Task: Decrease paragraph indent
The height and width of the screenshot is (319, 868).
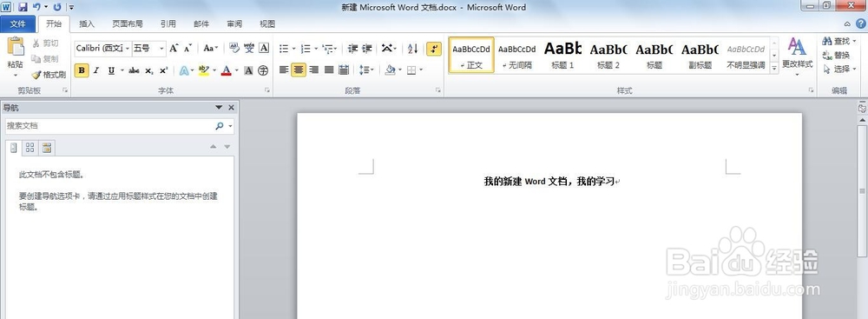Action: (x=352, y=49)
